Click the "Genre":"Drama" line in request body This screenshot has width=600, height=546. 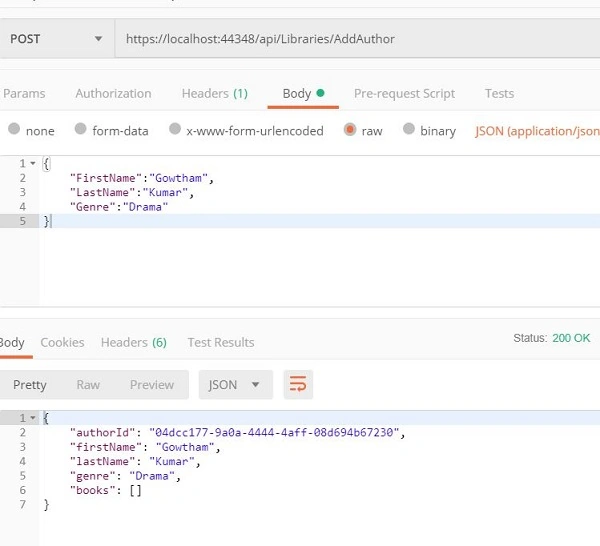tap(119, 207)
